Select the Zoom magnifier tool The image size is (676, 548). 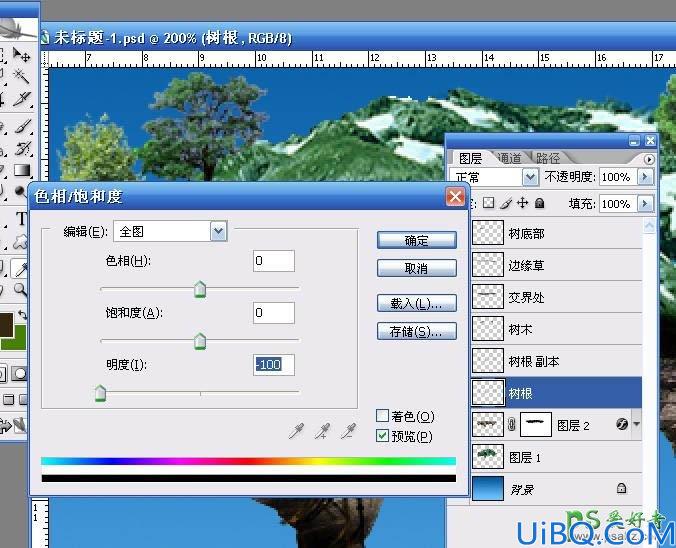pyautogui.click(x=20, y=289)
